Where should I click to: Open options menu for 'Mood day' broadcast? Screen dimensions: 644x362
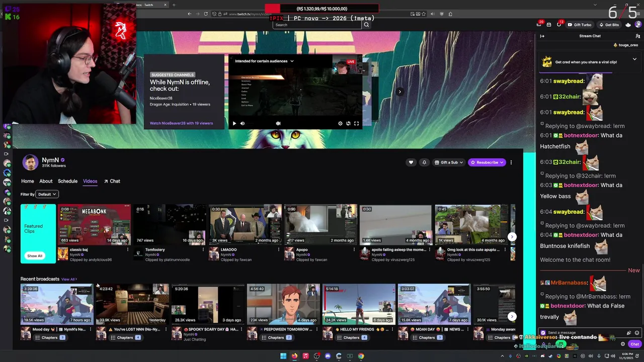click(x=91, y=330)
